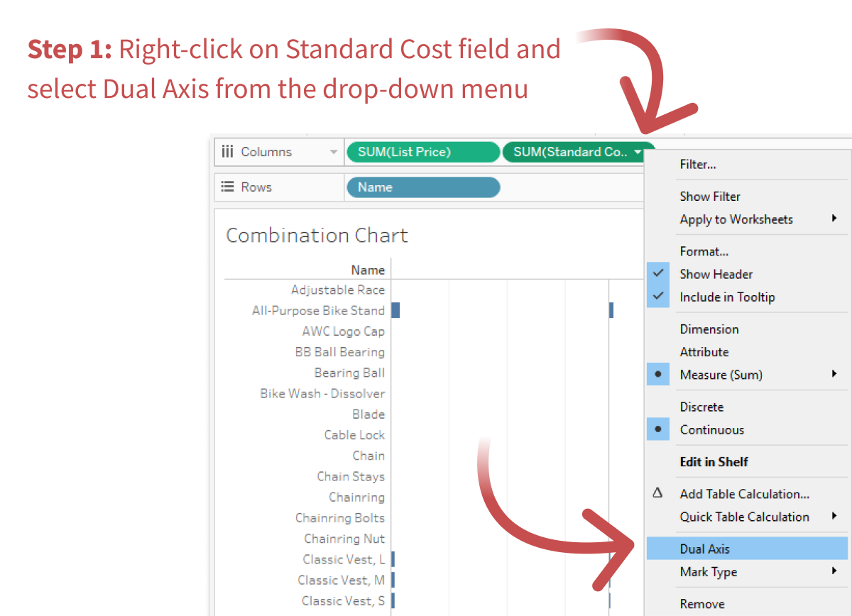Open the Filter dialog from the menu
Image resolution: width=852 pixels, height=616 pixels.
coord(697,164)
